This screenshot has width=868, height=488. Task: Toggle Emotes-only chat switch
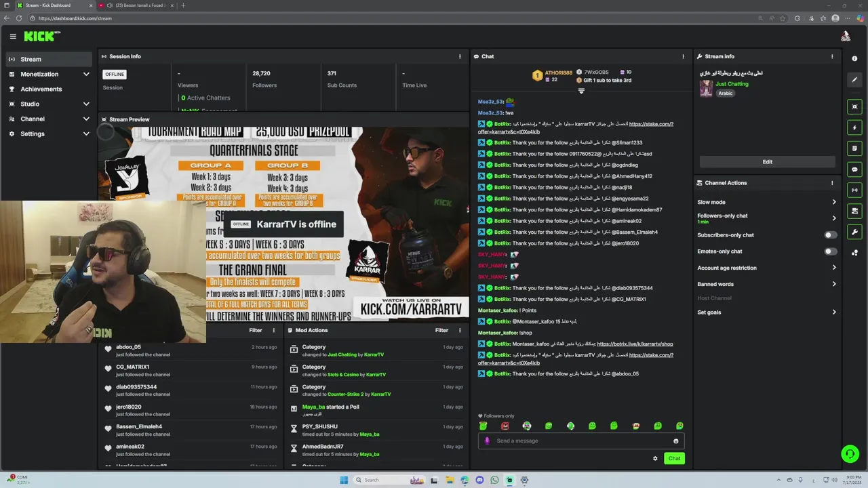pos(830,251)
